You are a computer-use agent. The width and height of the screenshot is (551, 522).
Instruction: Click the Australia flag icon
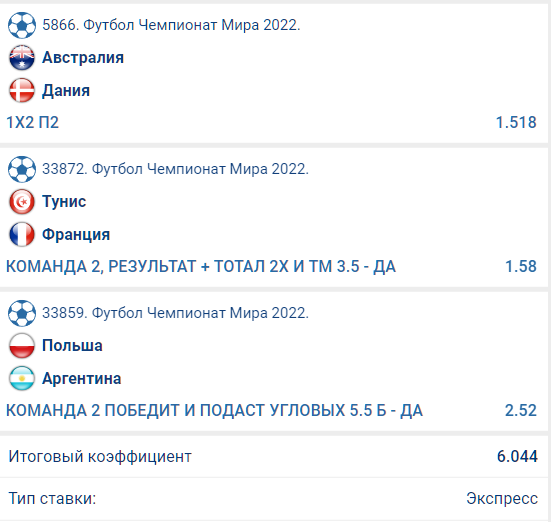click(x=22, y=58)
